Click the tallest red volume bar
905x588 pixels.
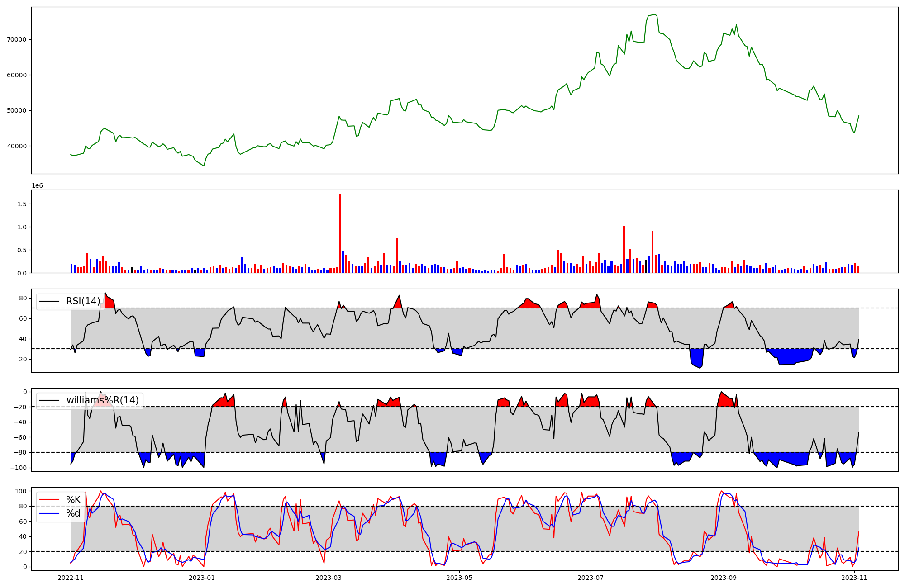340,233
